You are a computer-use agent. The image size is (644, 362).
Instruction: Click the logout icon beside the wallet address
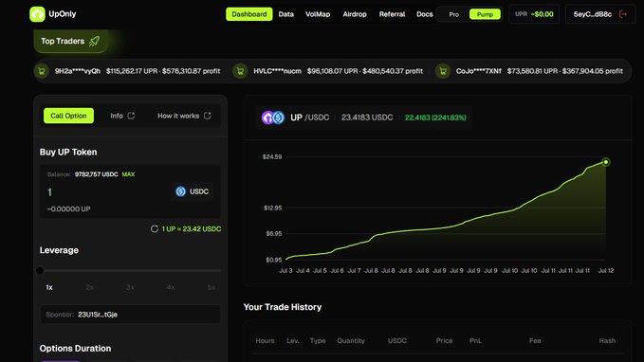623,14
